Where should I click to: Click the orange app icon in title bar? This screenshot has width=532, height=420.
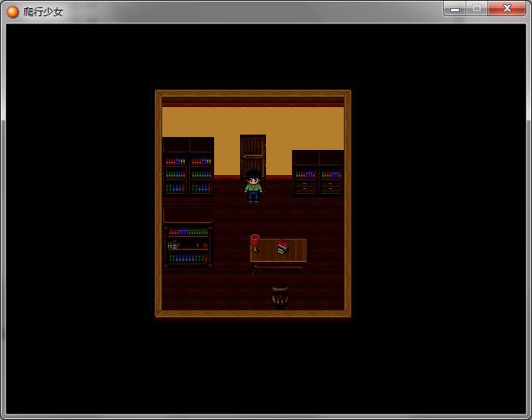click(x=12, y=12)
